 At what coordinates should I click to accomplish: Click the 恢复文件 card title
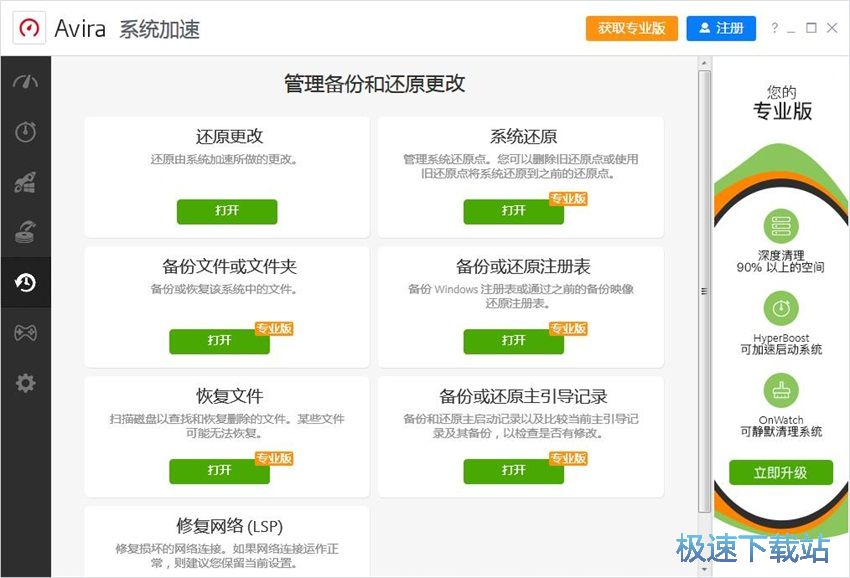[229, 396]
